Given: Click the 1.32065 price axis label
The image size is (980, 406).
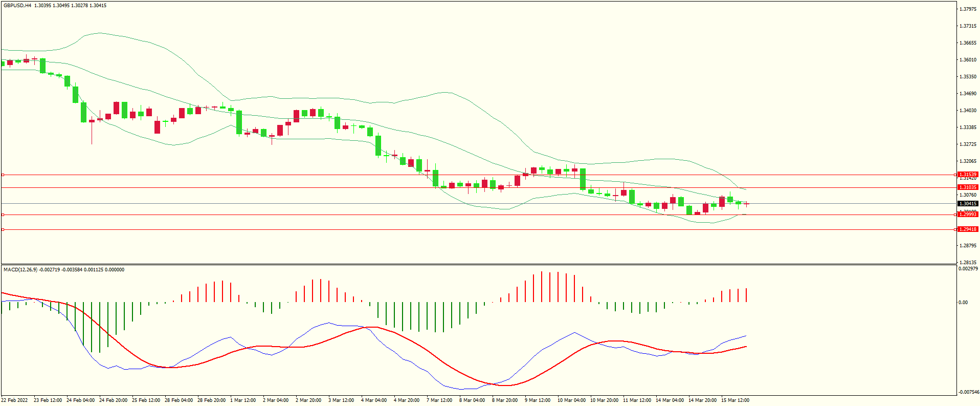Looking at the screenshot, I should coord(968,161).
